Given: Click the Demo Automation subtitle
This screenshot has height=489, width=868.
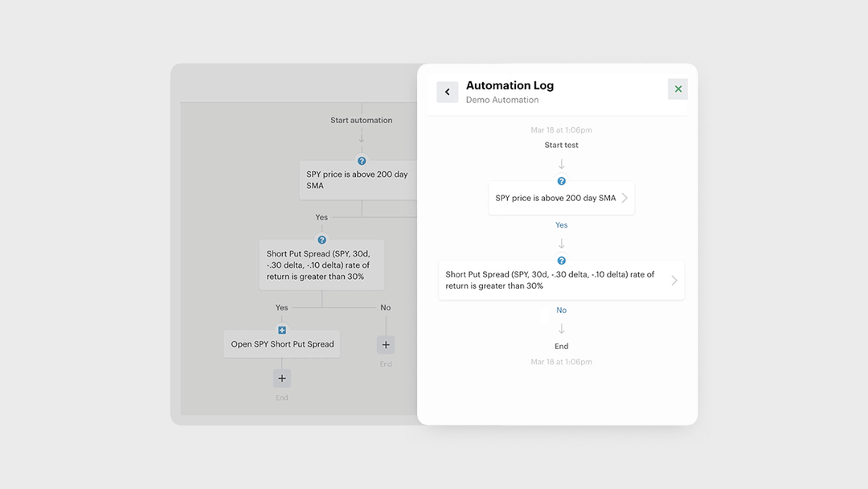Looking at the screenshot, I should pos(502,101).
